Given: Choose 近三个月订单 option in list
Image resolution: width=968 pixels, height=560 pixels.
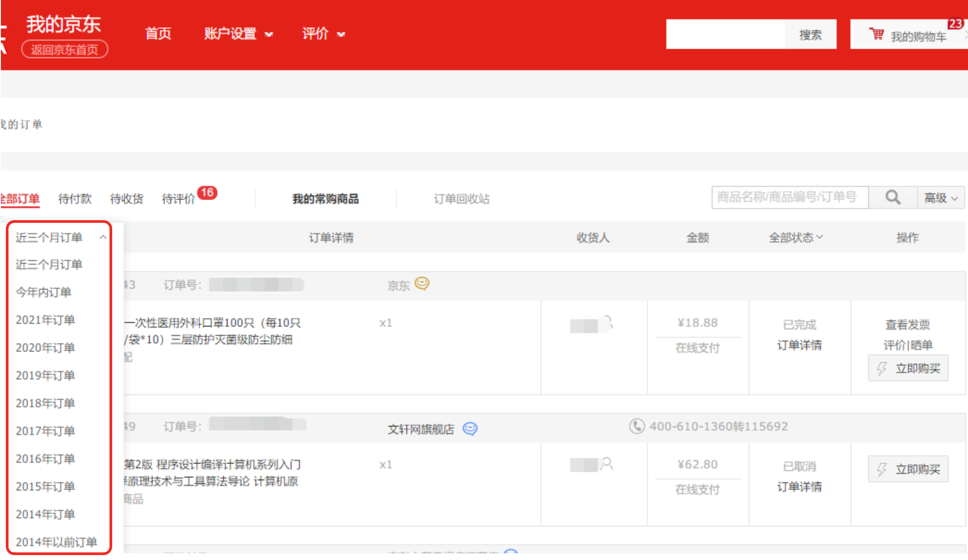Looking at the screenshot, I should point(49,264).
